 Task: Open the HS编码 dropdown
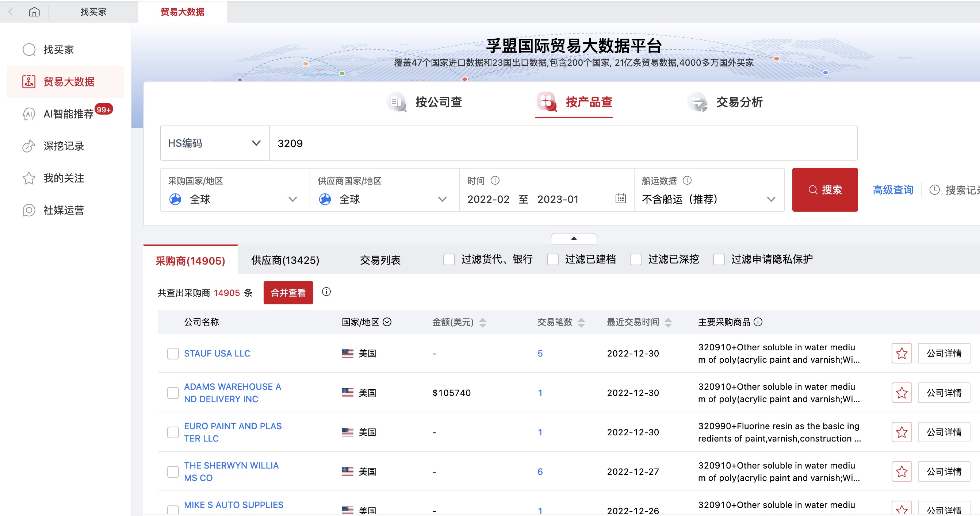point(214,143)
